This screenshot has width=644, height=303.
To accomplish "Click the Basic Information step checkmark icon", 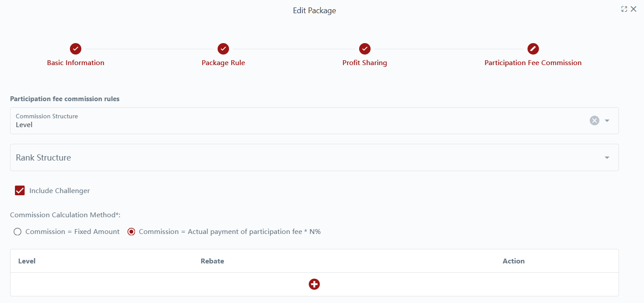I will coord(76,49).
